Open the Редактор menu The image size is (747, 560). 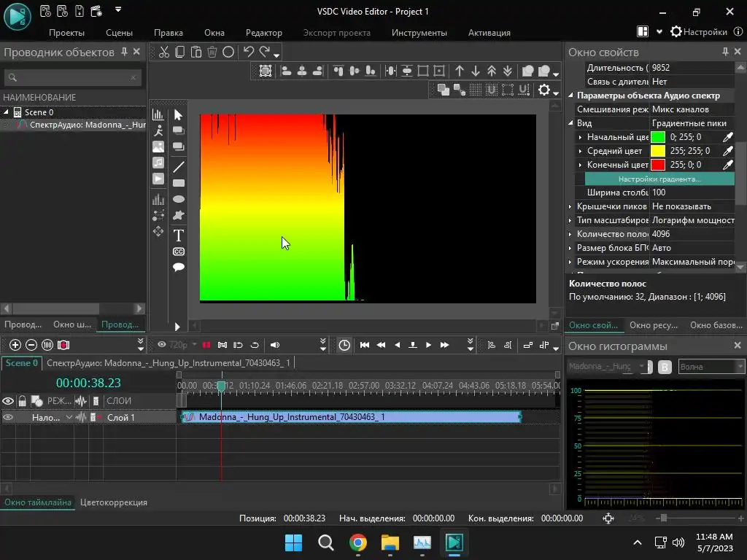pyautogui.click(x=263, y=33)
